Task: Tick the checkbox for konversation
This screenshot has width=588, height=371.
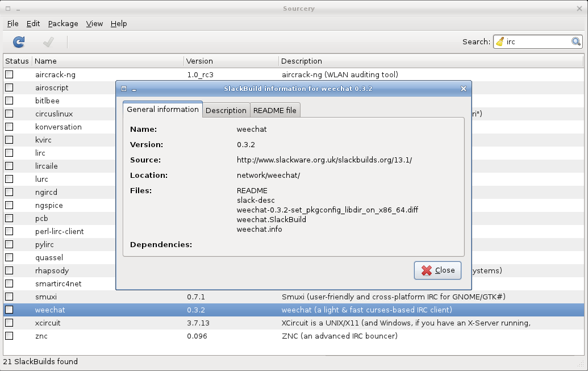Action: [x=10, y=127]
